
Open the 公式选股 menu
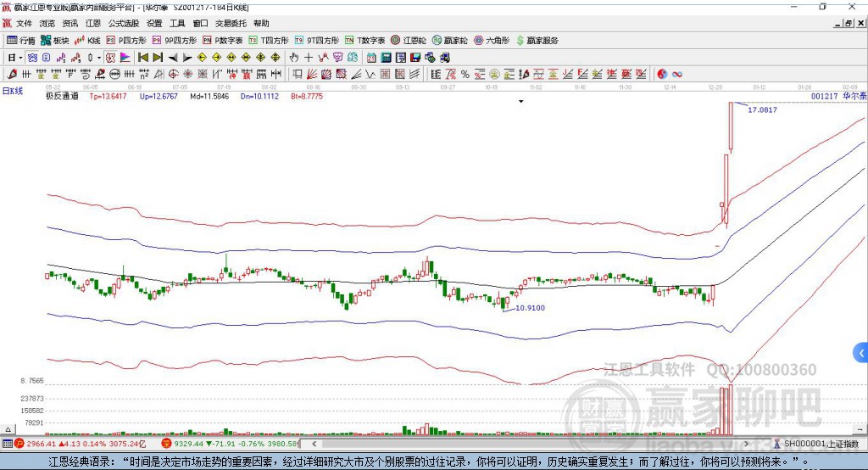[124, 23]
